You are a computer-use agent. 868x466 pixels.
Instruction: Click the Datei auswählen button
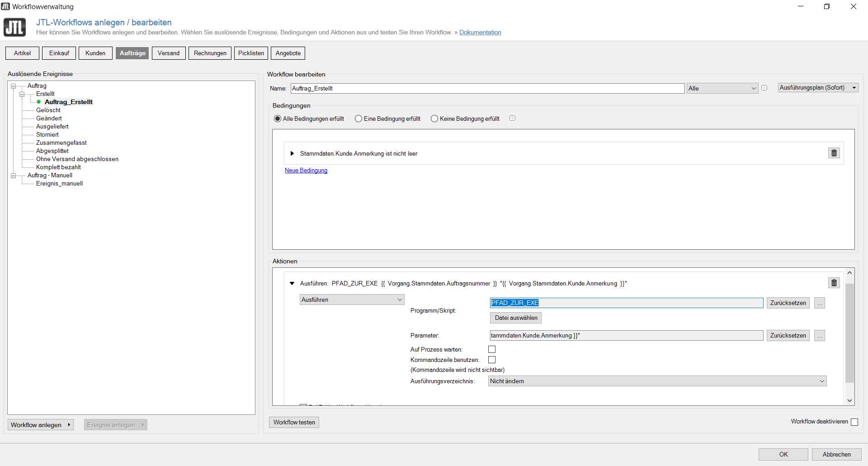click(x=516, y=318)
